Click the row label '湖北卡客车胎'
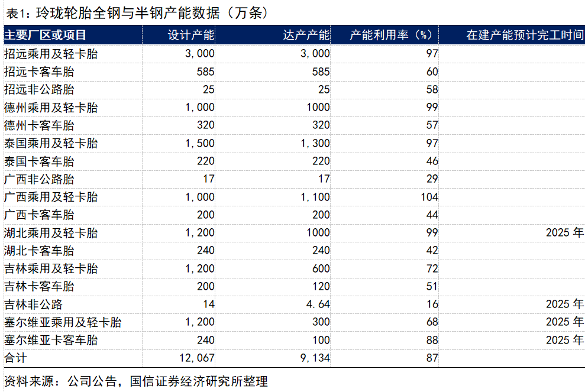 39,251
